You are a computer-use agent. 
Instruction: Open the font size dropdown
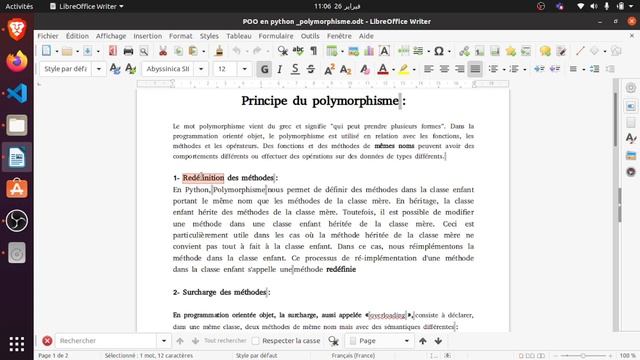(x=244, y=69)
